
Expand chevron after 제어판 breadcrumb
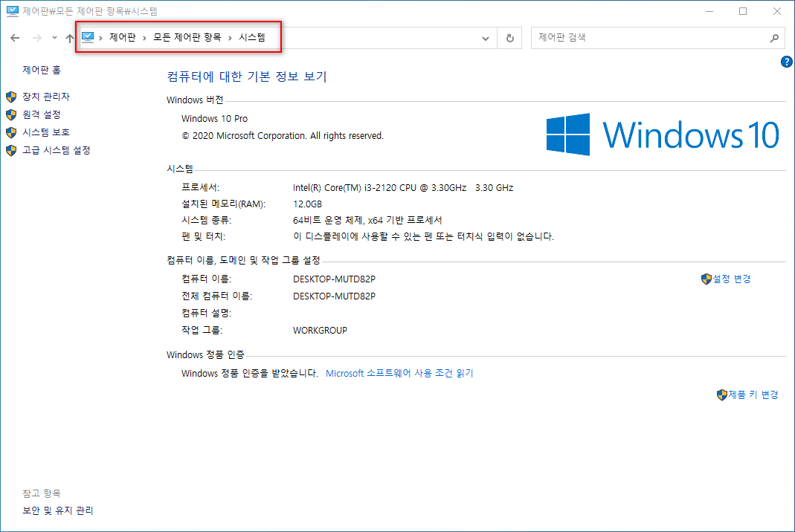point(144,38)
